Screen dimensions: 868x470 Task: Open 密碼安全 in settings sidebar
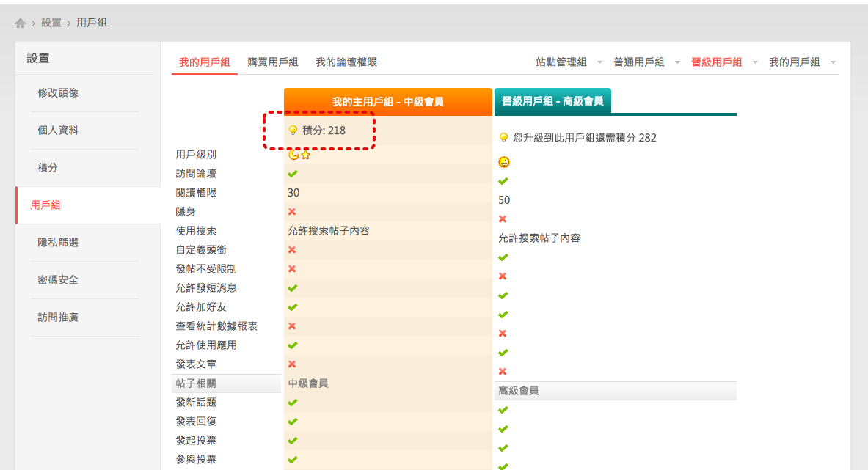pos(58,280)
